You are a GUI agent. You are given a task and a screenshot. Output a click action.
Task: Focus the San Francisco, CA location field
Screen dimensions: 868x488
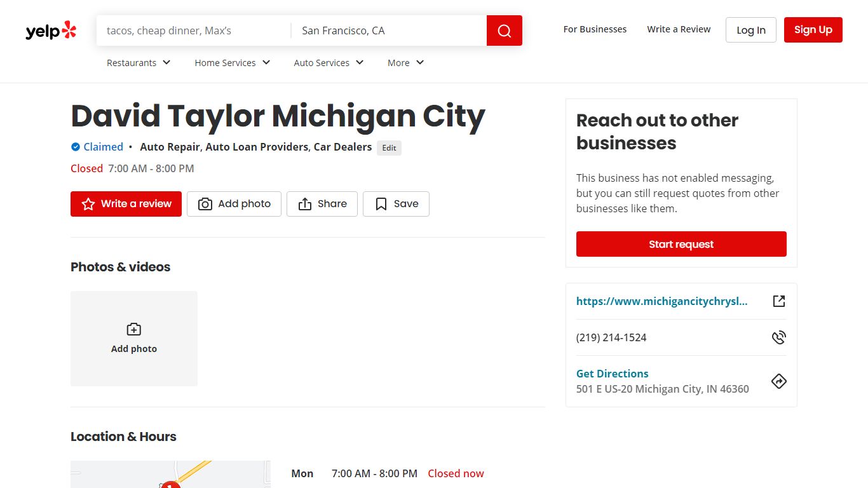pyautogui.click(x=389, y=30)
